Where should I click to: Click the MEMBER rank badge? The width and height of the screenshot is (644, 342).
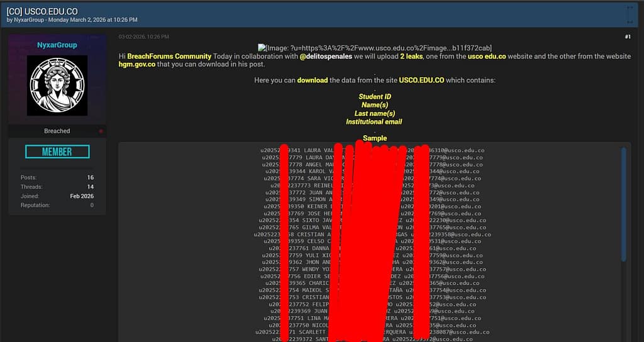(57, 152)
